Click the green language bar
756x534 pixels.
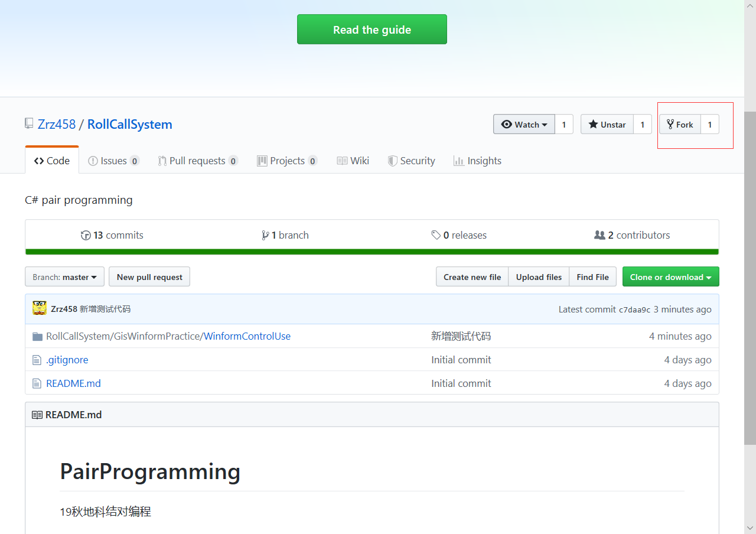(x=372, y=252)
